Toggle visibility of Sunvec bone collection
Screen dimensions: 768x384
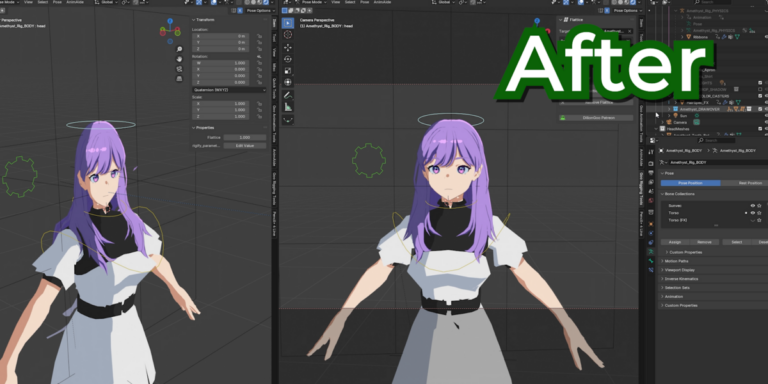[x=753, y=206]
